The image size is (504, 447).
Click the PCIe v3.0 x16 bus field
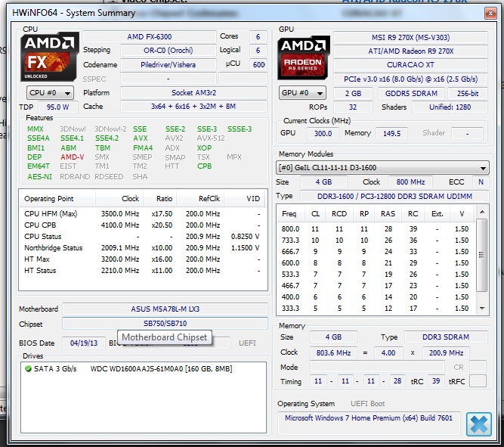coord(411,79)
